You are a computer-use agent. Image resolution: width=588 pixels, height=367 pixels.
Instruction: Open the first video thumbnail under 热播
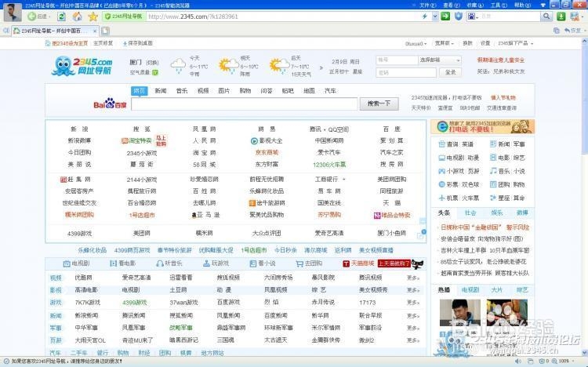[x=459, y=313]
